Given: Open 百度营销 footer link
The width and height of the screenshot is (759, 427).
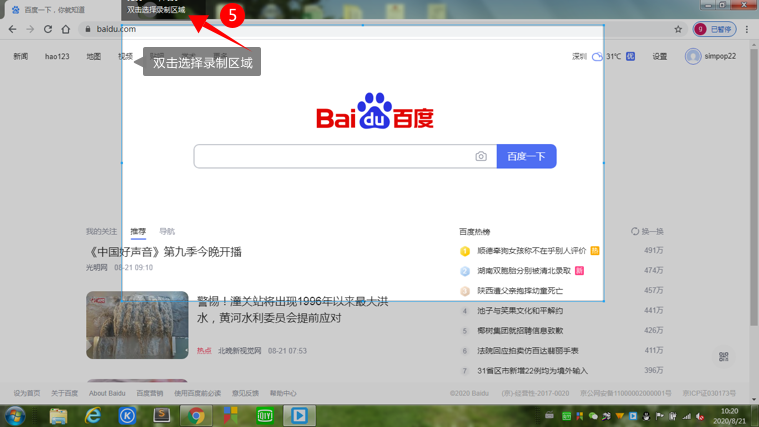Looking at the screenshot, I should (x=150, y=393).
